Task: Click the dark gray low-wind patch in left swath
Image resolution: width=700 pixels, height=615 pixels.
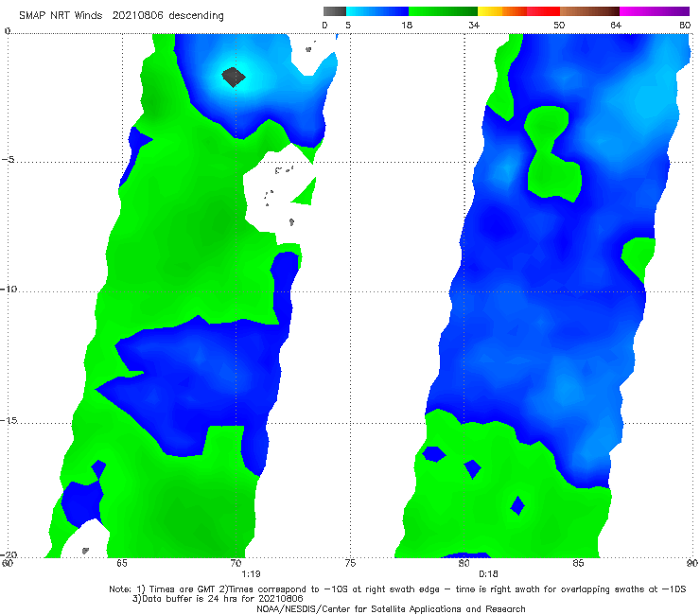Action: pyautogui.click(x=234, y=77)
